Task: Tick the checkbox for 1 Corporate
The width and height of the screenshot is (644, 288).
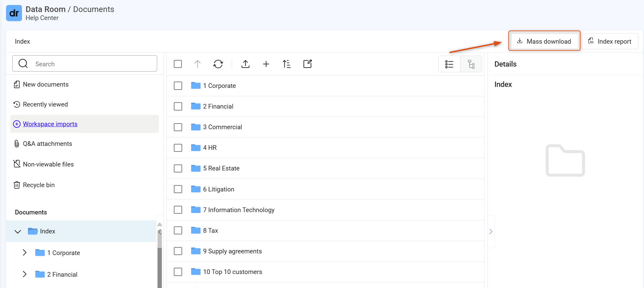Action: (178, 86)
